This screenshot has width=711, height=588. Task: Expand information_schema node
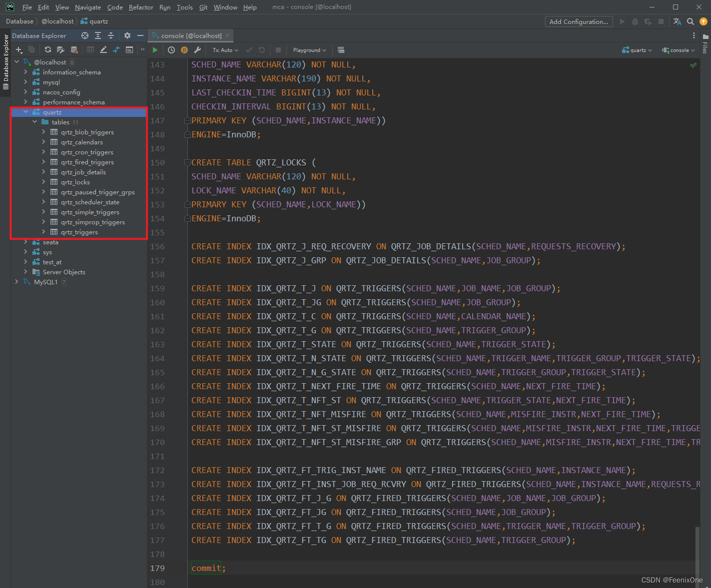[x=25, y=72]
